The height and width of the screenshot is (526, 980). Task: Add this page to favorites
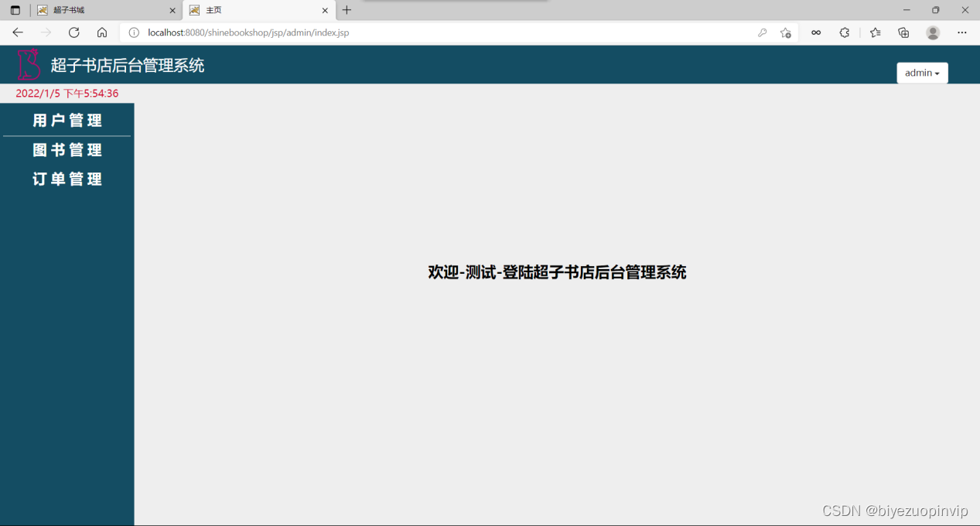(x=786, y=32)
